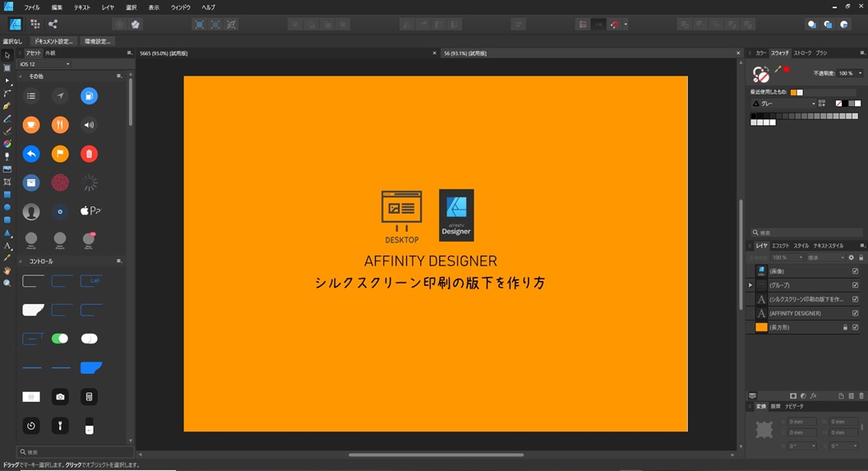The height and width of the screenshot is (471, 868).
Task: Switch to the エフェクト tab
Action: coord(781,246)
